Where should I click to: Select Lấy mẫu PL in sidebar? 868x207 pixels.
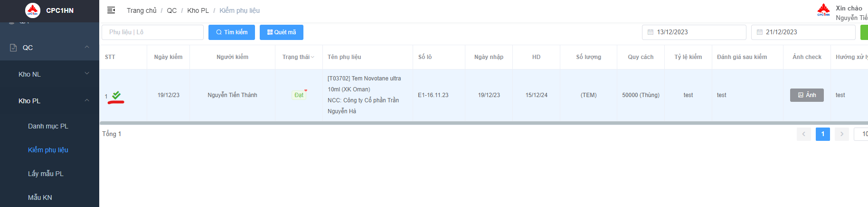tap(46, 174)
